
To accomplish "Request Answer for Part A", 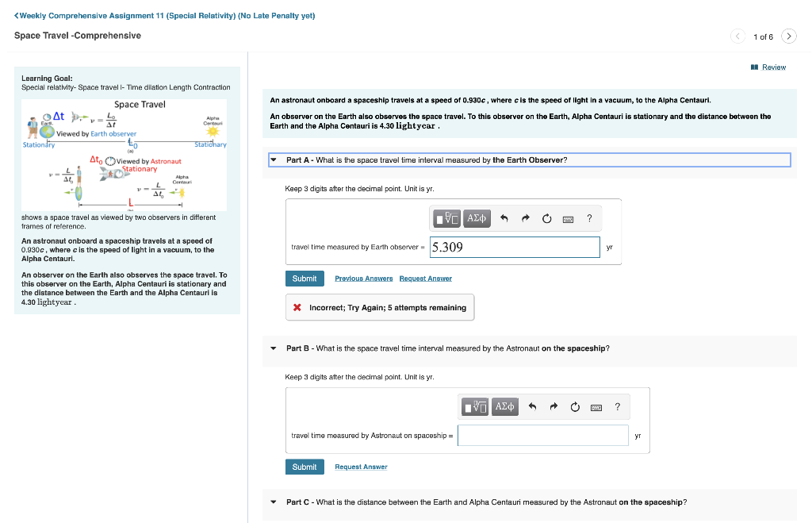I will (425, 279).
